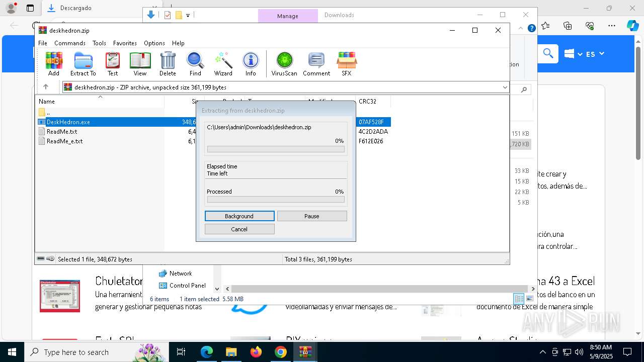Open Edge browser Collections icon
Screen dimensions: 644x362
pos(568,26)
